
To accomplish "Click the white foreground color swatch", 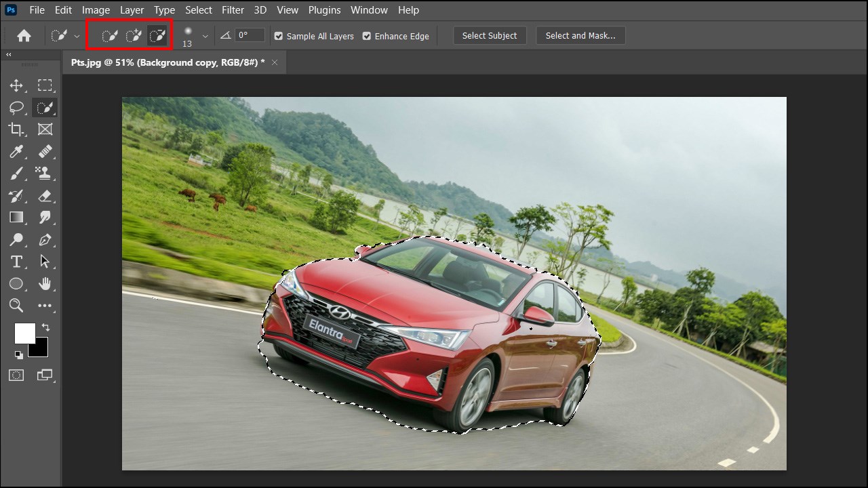I will point(24,333).
